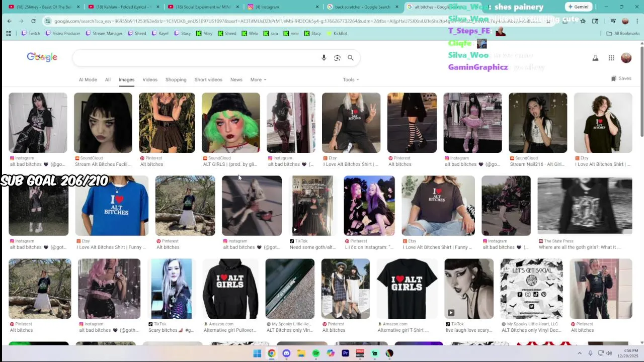Switch to the Videos results tab
644x362 pixels.
[150, 79]
